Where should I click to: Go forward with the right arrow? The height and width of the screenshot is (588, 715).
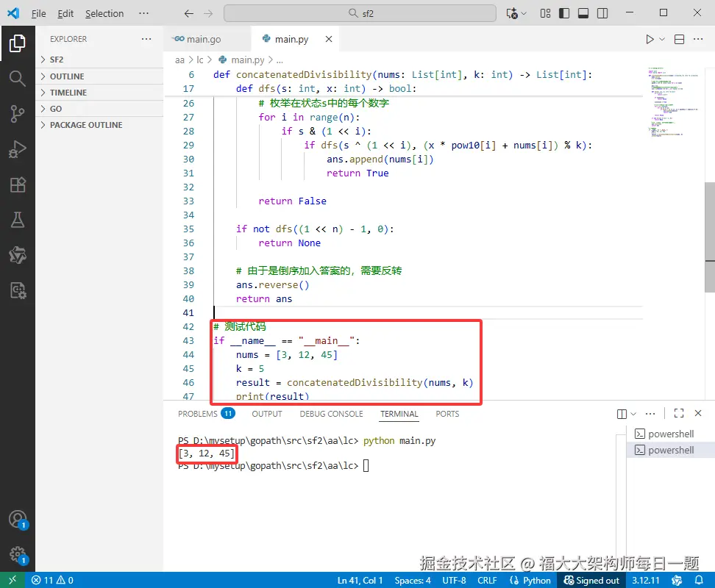tap(208, 13)
